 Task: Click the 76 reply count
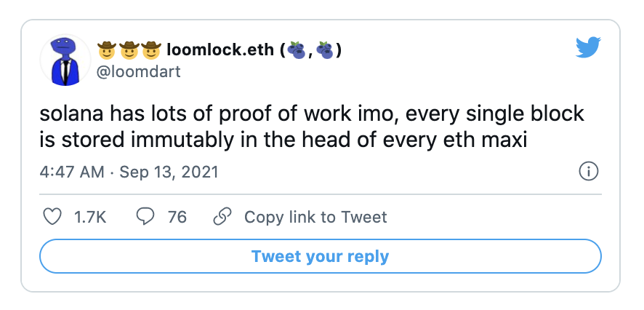pyautogui.click(x=177, y=217)
